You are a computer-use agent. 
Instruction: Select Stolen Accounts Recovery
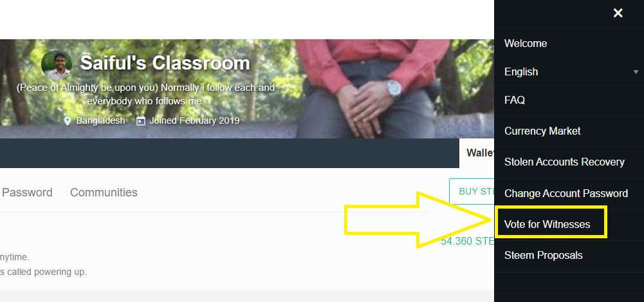pos(564,162)
